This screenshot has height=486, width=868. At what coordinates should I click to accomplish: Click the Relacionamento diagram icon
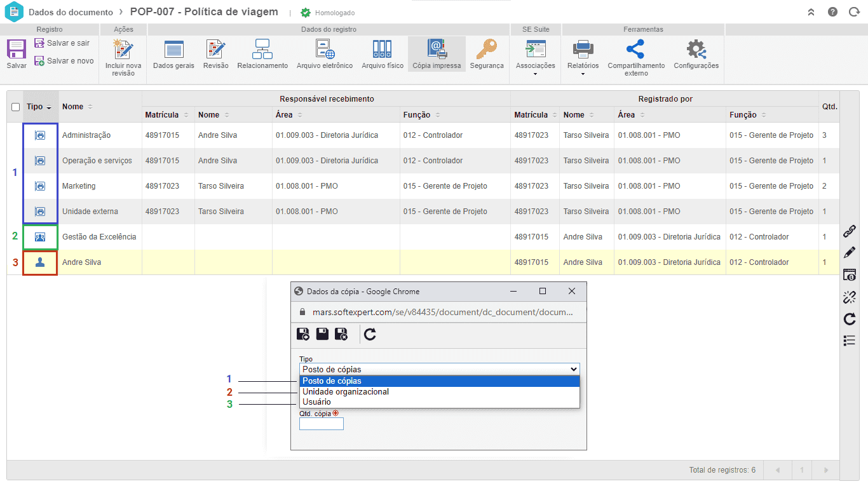coord(262,50)
